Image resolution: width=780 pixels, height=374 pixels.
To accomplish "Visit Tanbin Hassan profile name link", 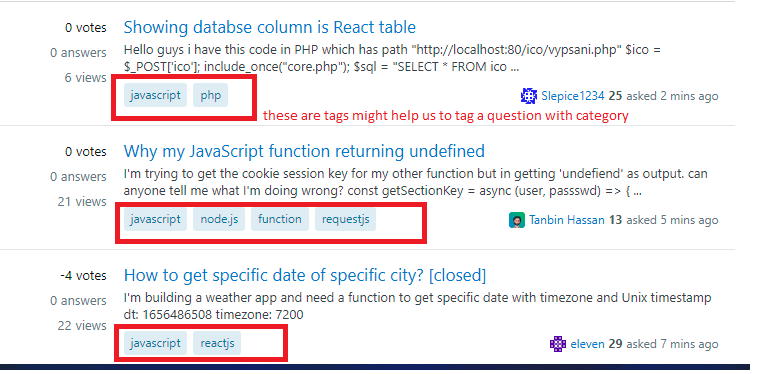I will (x=567, y=220).
